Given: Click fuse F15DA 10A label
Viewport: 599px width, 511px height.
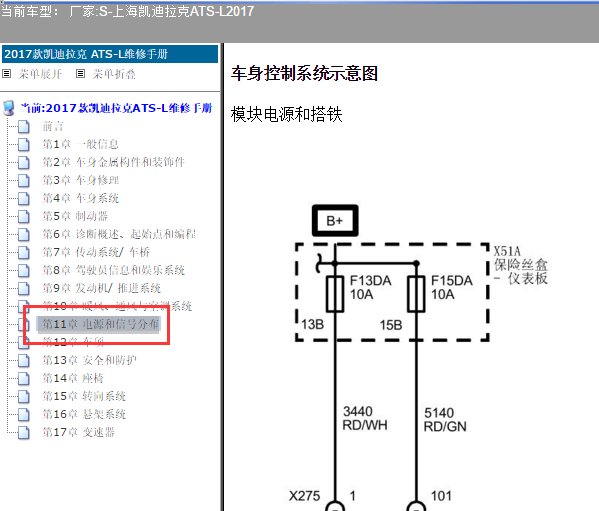Looking at the screenshot, I should tap(452, 288).
